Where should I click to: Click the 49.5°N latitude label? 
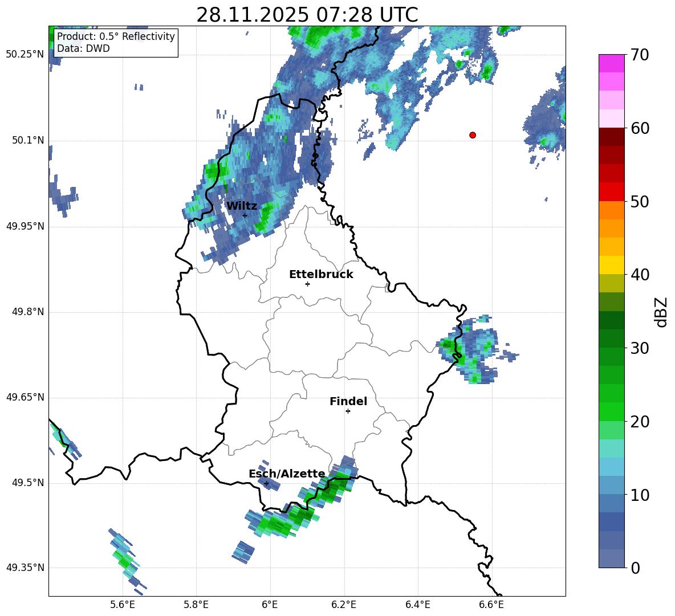(28, 483)
